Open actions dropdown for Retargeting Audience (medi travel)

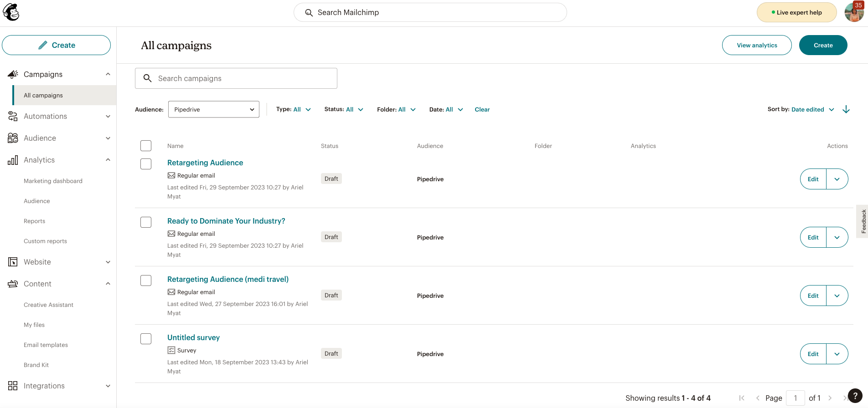pos(837,296)
